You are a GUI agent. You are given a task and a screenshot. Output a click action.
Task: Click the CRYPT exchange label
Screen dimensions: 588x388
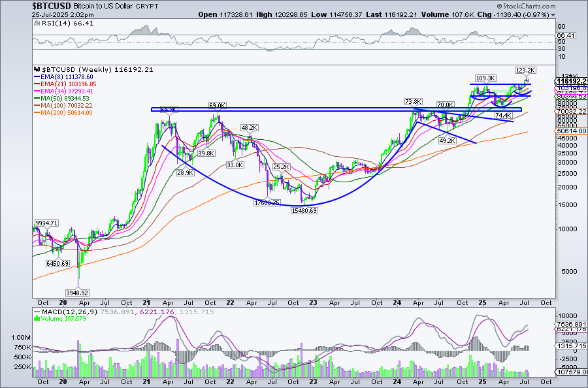[148, 7]
